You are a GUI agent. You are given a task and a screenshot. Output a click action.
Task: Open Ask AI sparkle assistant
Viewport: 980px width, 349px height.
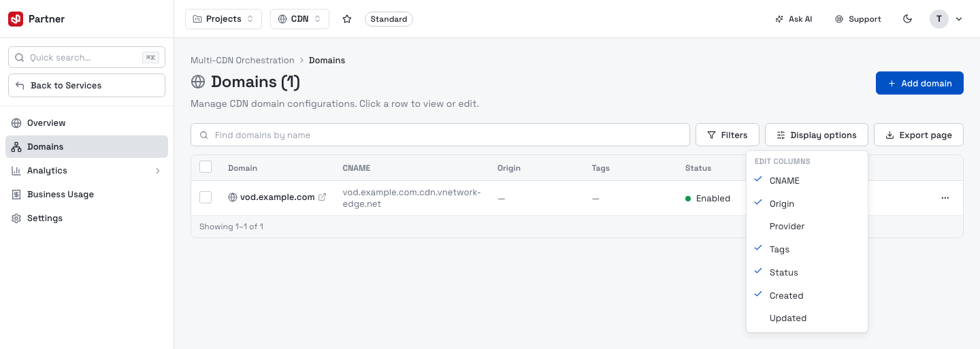(x=794, y=19)
